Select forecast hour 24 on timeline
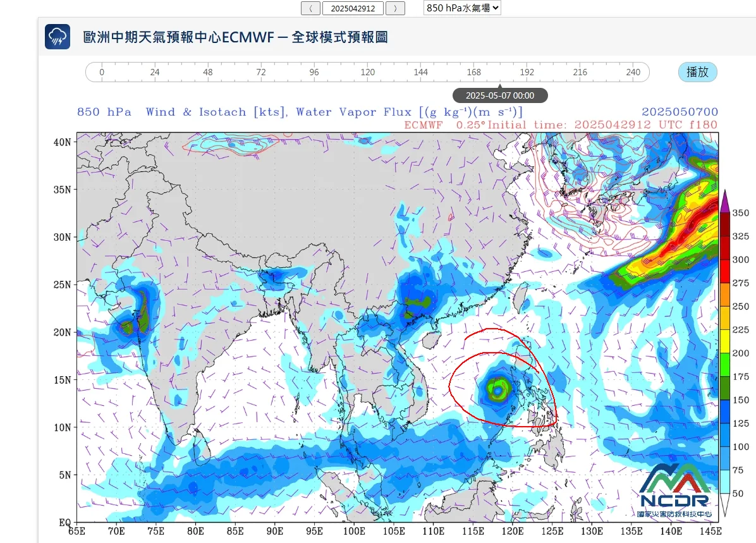The width and height of the screenshot is (756, 543). pos(155,72)
